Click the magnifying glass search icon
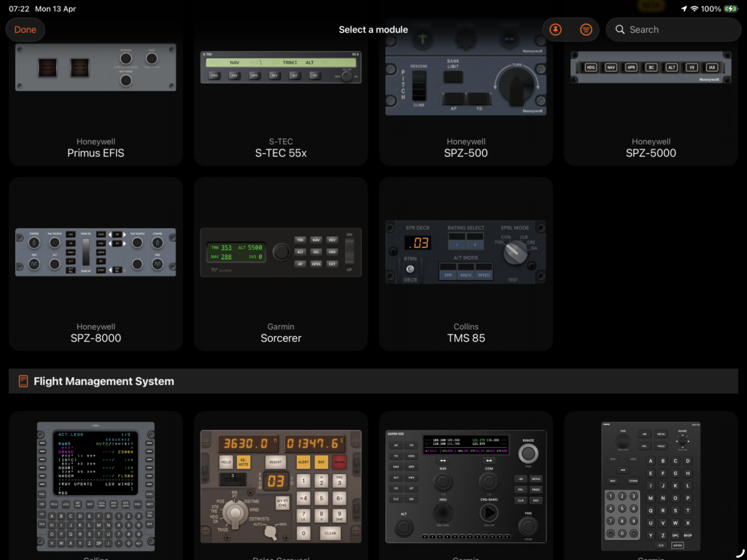Image resolution: width=747 pixels, height=560 pixels. pos(620,30)
